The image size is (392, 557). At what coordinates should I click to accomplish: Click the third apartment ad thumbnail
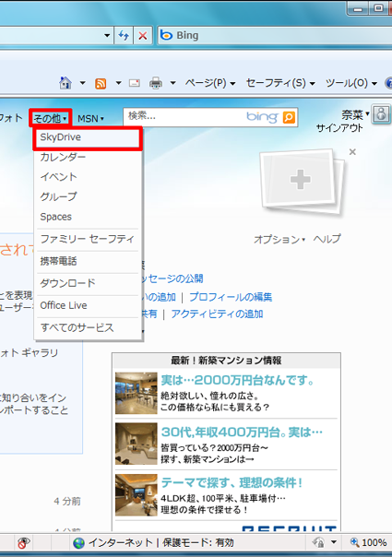[x=137, y=495]
